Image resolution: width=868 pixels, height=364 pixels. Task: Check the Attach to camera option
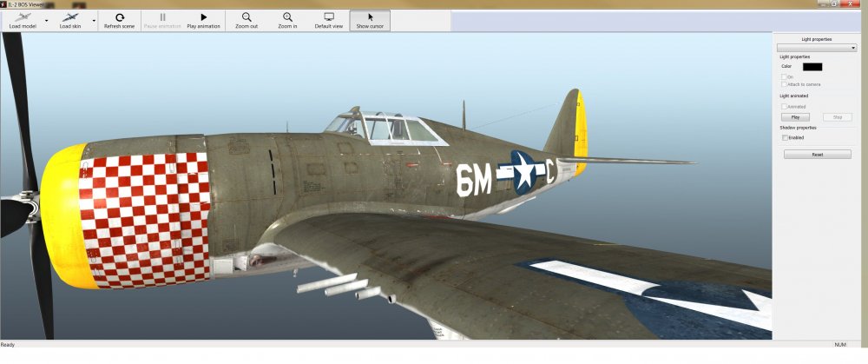click(x=784, y=84)
